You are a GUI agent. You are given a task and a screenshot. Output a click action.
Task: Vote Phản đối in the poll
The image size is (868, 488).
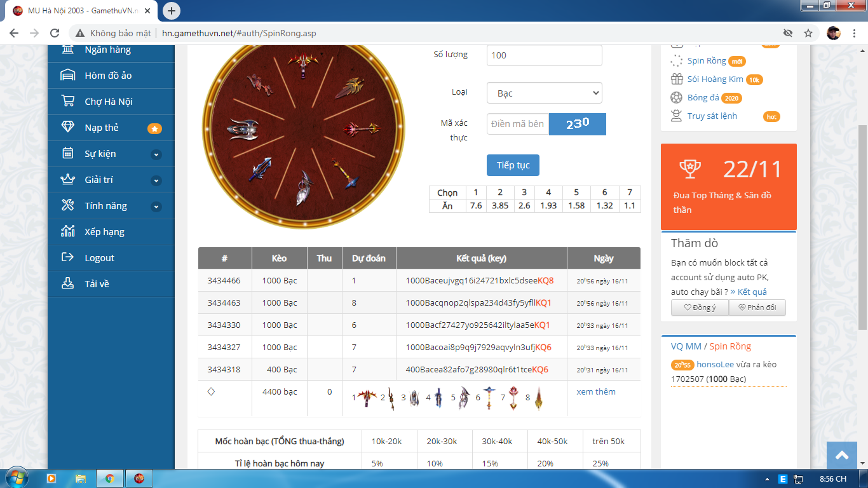[757, 308]
